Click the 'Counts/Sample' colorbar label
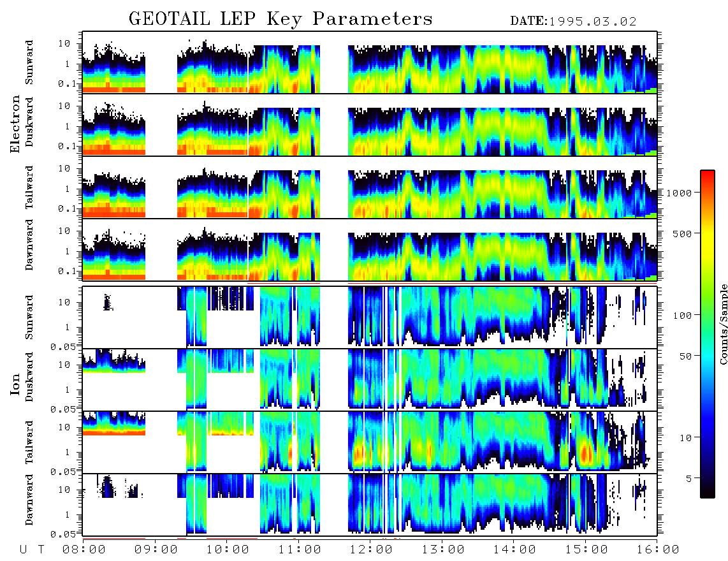 click(x=723, y=324)
